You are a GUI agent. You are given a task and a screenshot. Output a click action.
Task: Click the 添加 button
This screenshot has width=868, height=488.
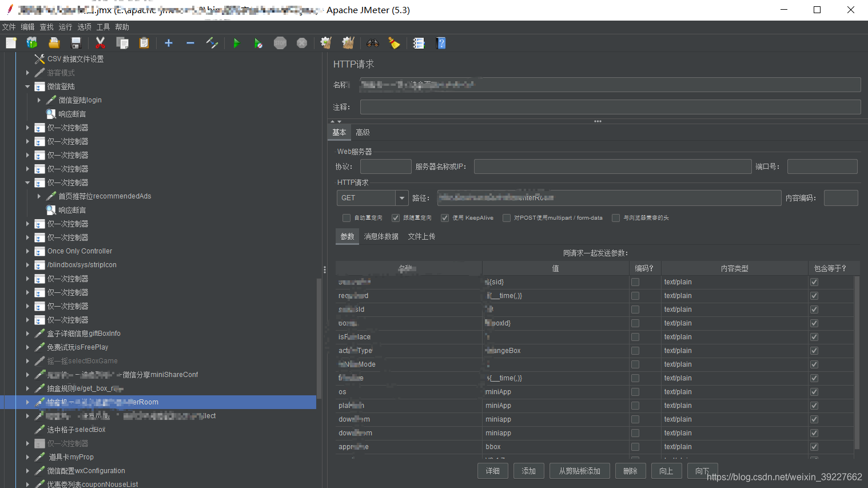click(x=529, y=471)
